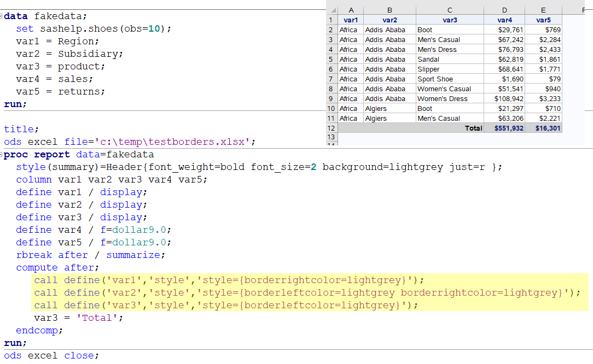
Task: Select the Addis Ababa cell in row 3
Action: coord(389,39)
